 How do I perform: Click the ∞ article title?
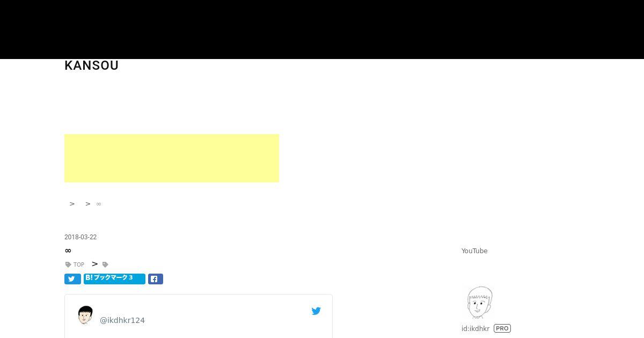tap(68, 251)
